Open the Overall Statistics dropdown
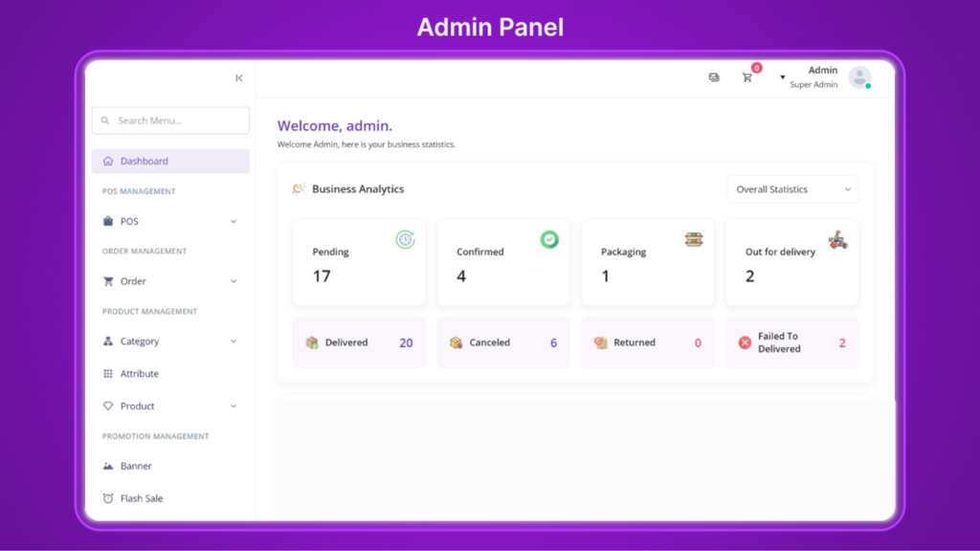 point(792,189)
